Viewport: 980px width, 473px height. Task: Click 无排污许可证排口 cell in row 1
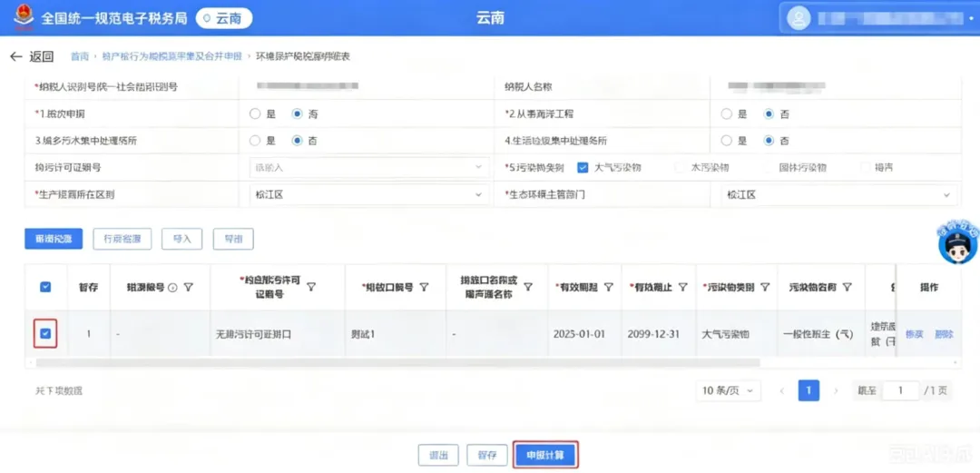point(254,334)
